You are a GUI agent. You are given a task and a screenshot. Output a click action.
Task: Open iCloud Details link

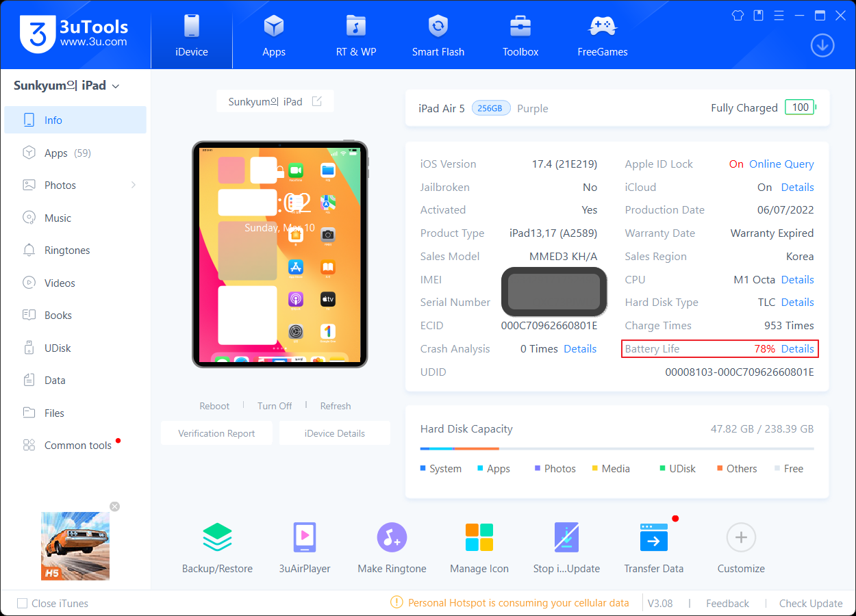coord(798,188)
